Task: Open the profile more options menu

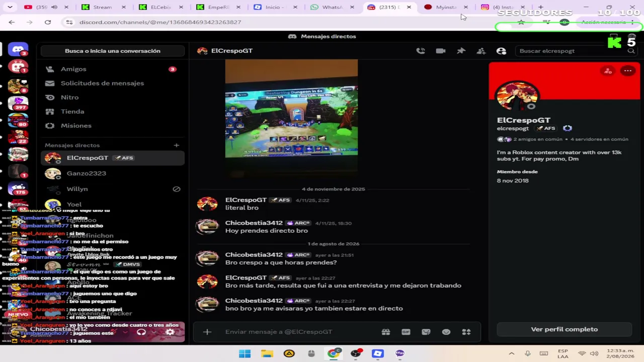Action: pos(628,71)
